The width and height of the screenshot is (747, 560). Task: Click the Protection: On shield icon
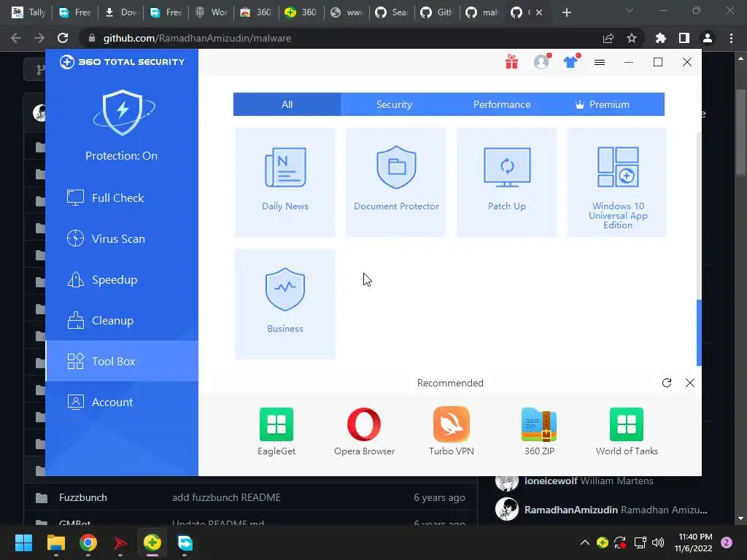[123, 113]
